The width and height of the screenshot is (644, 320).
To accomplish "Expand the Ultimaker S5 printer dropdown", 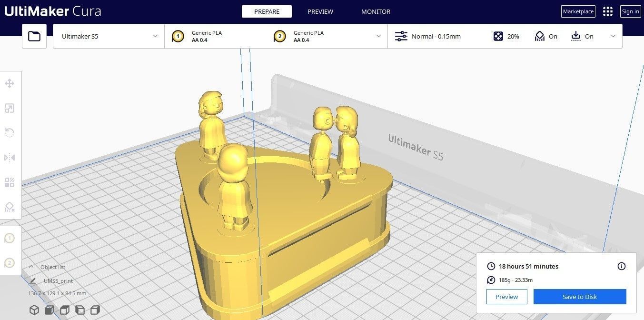I will [x=109, y=36].
